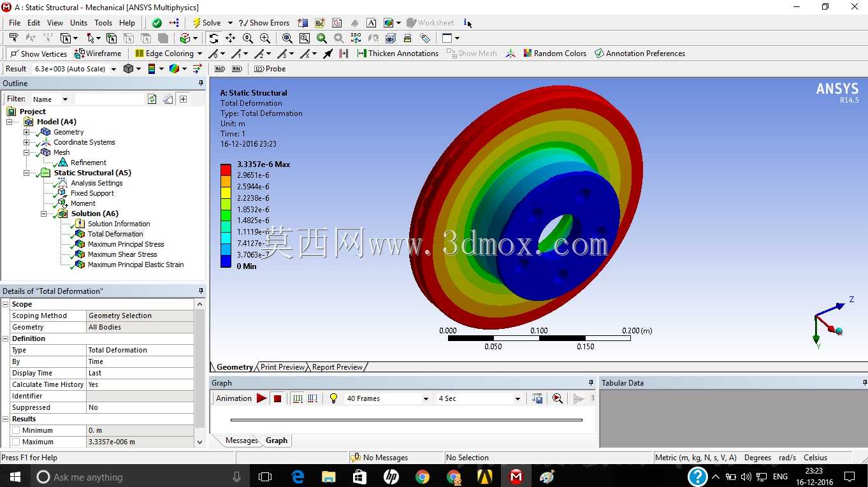
Task: Open the result scale factor dropdown
Action: tap(113, 69)
